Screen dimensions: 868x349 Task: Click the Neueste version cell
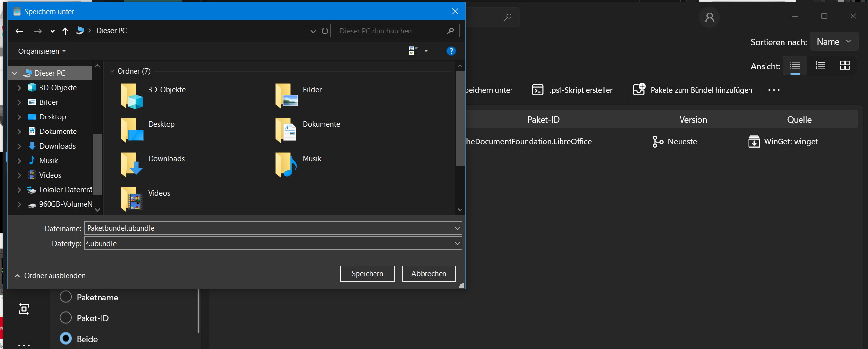675,142
